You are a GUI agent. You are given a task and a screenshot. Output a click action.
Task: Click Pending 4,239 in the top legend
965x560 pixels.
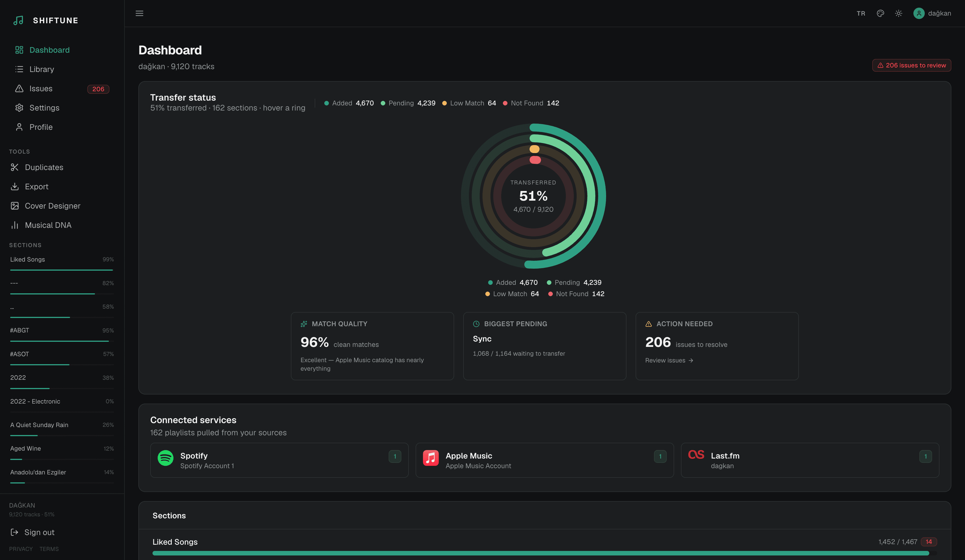[408, 103]
